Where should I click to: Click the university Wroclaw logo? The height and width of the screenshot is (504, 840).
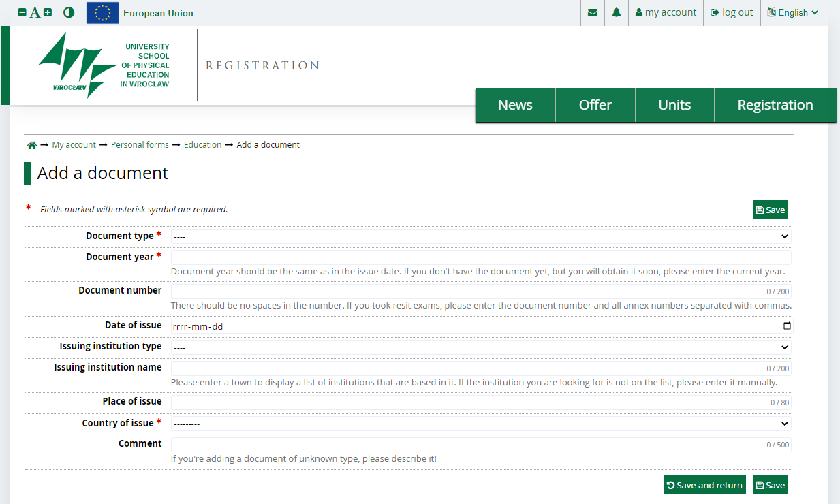[x=104, y=65]
